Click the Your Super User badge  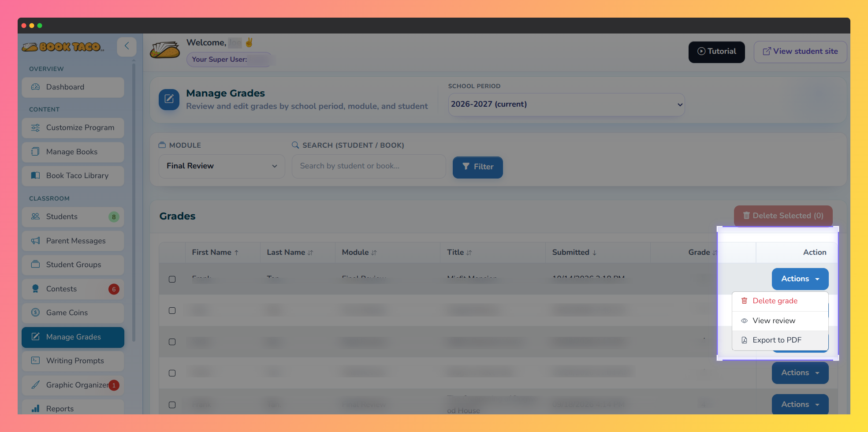tap(229, 60)
